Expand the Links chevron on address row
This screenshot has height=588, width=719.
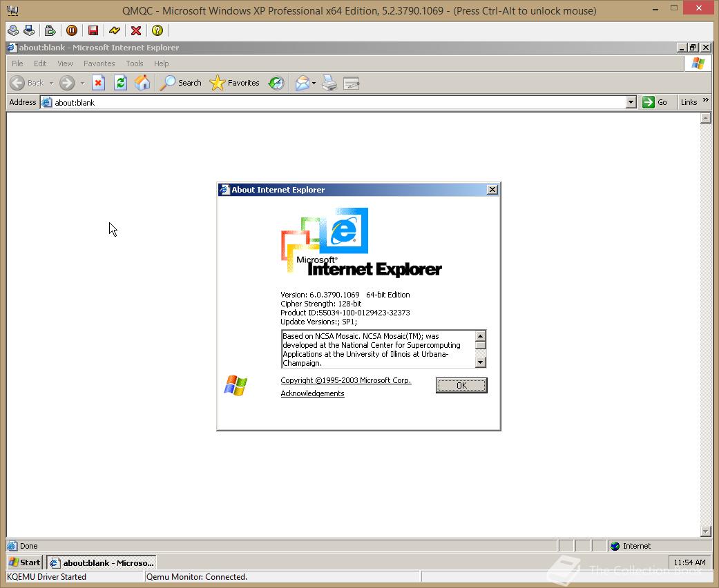tap(706, 101)
